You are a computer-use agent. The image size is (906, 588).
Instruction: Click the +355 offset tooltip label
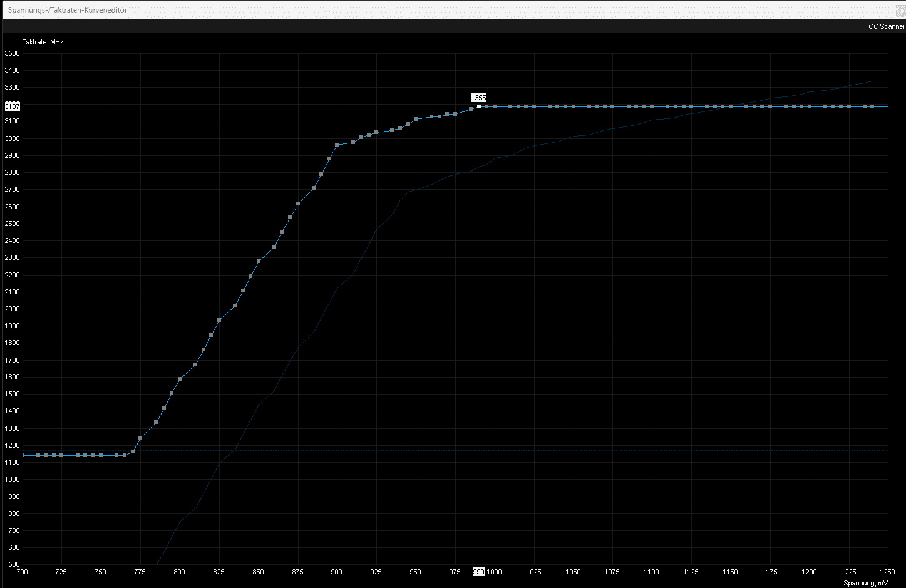pos(479,98)
